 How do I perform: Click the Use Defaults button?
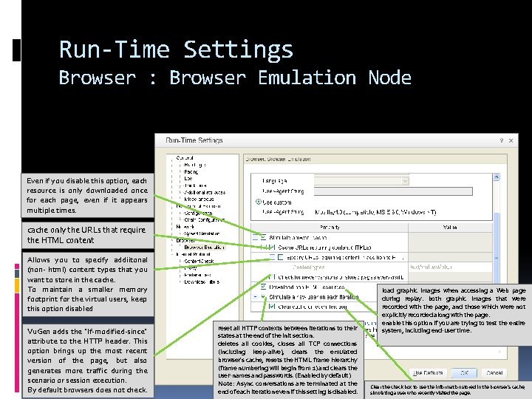428,373
